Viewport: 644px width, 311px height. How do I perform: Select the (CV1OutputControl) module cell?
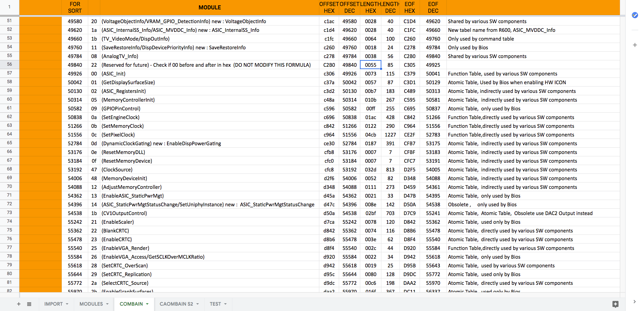210,213
